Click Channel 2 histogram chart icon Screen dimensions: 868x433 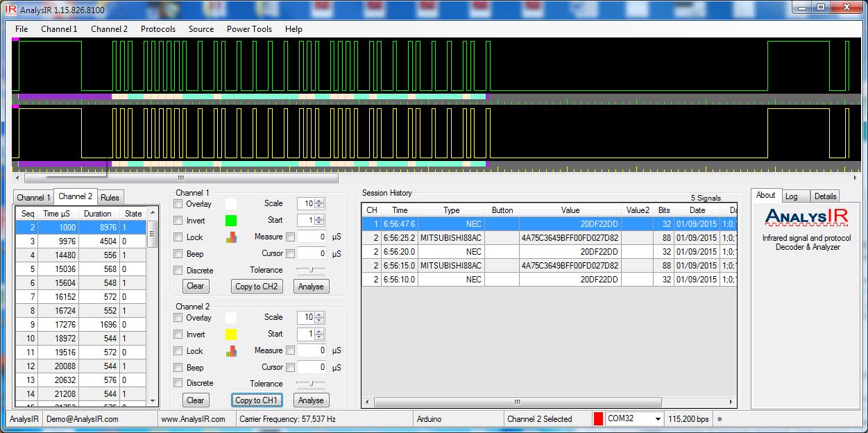click(231, 351)
